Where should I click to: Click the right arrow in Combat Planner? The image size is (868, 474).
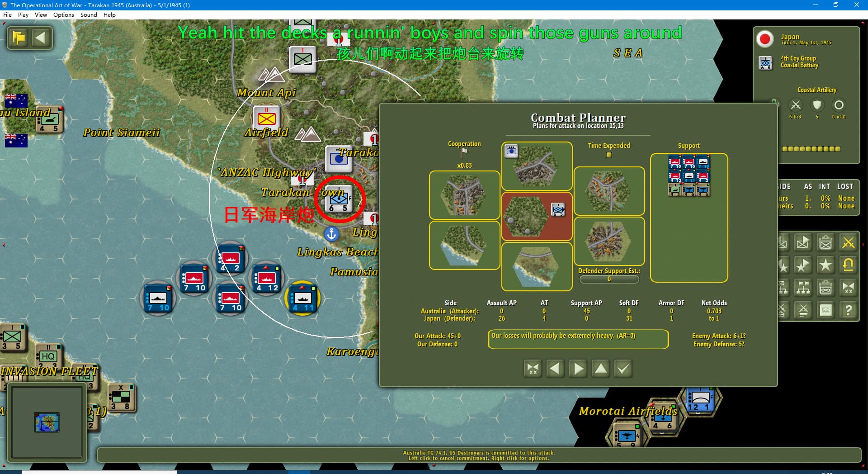tap(578, 369)
